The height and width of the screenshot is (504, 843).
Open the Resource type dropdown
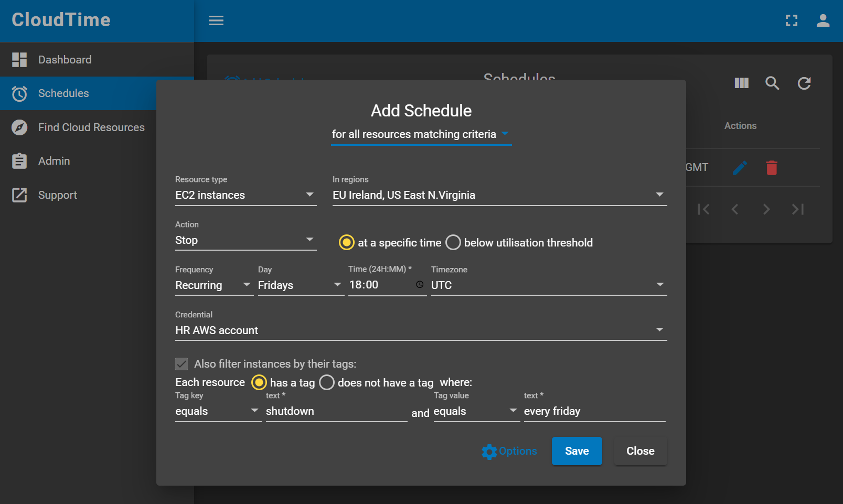pyautogui.click(x=246, y=195)
